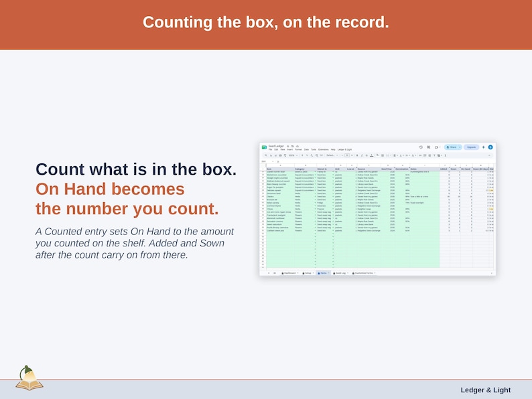The image size is (532, 399).
Task: Click the search magnifier in the toolbar
Action: coord(265,155)
